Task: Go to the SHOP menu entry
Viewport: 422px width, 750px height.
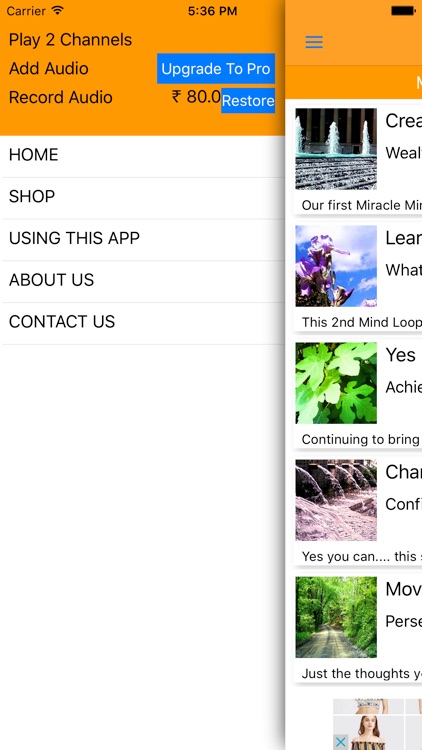Action: pyautogui.click(x=143, y=197)
